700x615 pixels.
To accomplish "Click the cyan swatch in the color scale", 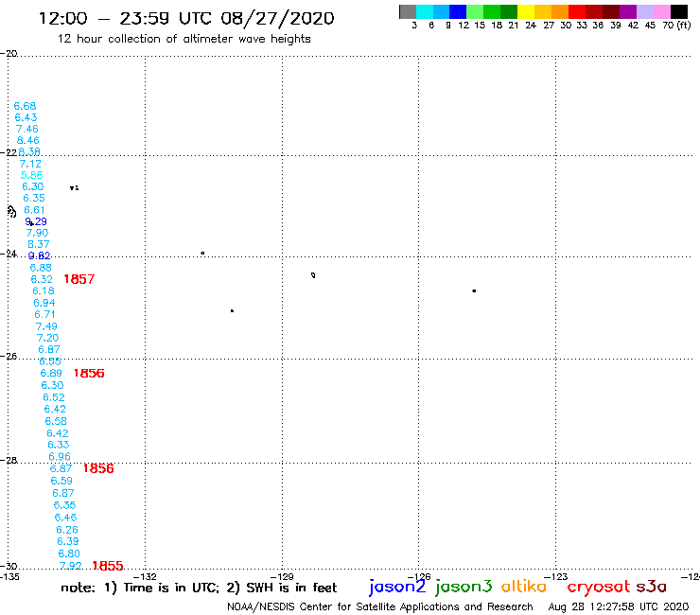I will (x=425, y=11).
